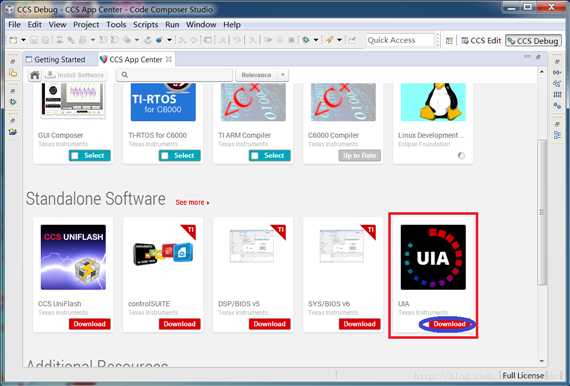Open the Tools menu

(x=116, y=25)
